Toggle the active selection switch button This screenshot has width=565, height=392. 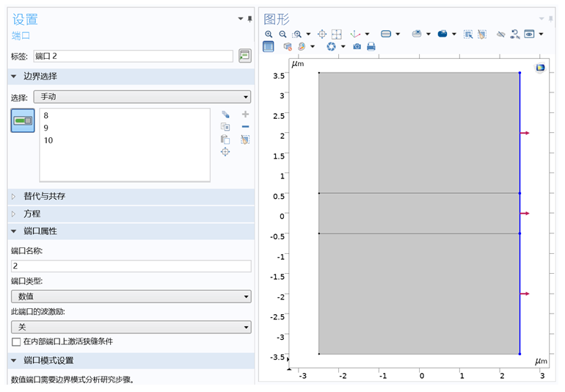tap(23, 120)
